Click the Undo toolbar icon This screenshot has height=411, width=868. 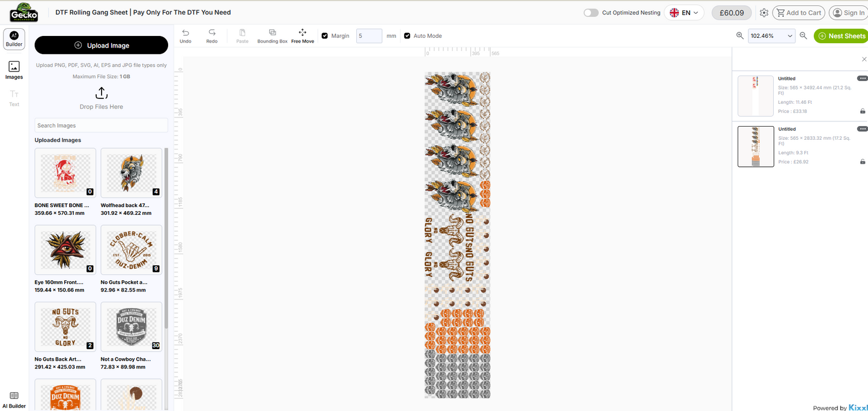click(x=186, y=36)
